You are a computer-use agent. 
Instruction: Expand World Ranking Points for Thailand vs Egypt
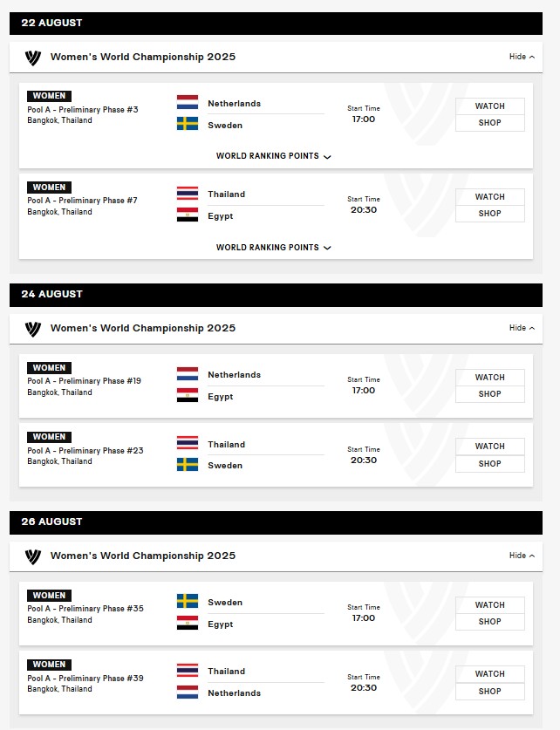coord(273,247)
